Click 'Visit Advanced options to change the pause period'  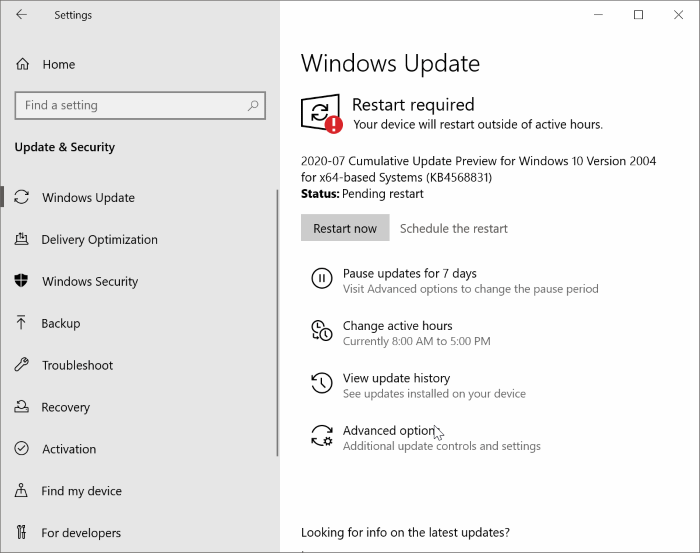[471, 289]
